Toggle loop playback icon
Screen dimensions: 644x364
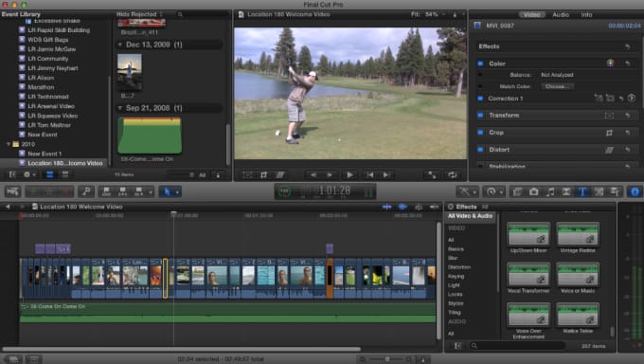coord(452,175)
